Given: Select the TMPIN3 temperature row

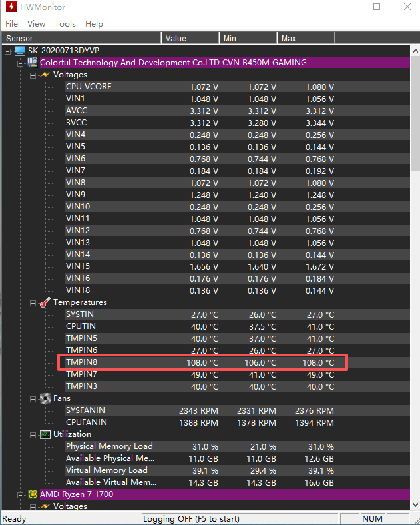Looking at the screenshot, I should pyautogui.click(x=238, y=386).
